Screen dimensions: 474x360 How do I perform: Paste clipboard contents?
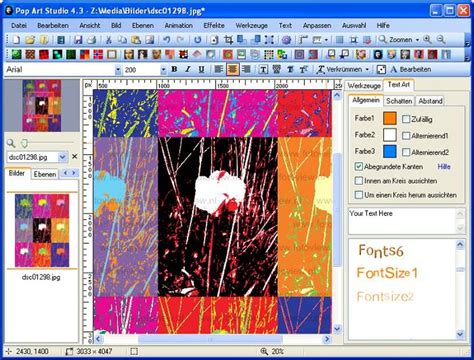coord(136,40)
